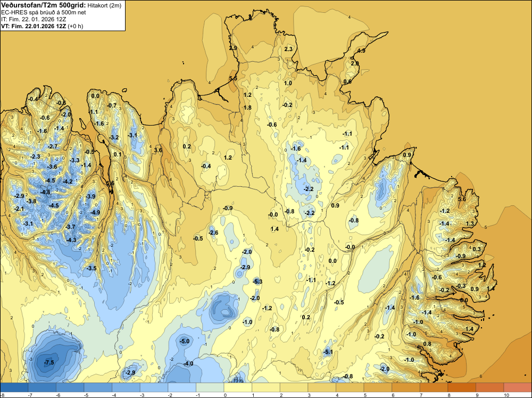The width and height of the screenshot is (532, 398).
Task: Click the '-3.7' temperature value
Action: pyautogui.click(x=70, y=227)
